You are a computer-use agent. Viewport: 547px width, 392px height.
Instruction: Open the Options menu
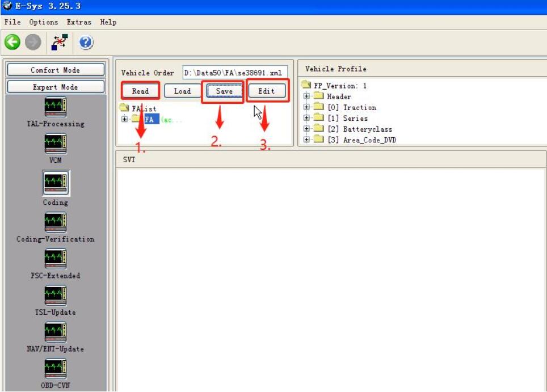(44, 22)
